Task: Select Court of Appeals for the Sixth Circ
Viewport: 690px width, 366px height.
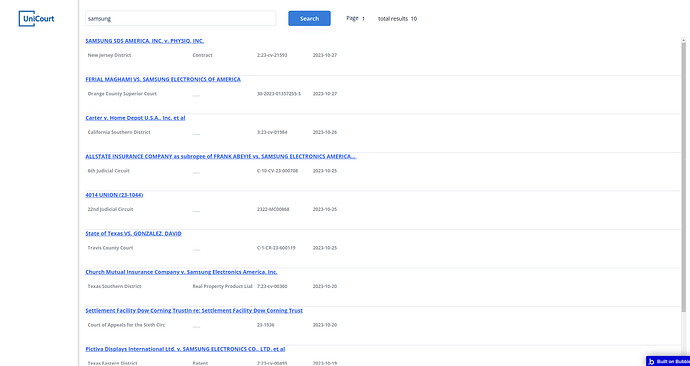Action: (x=126, y=325)
